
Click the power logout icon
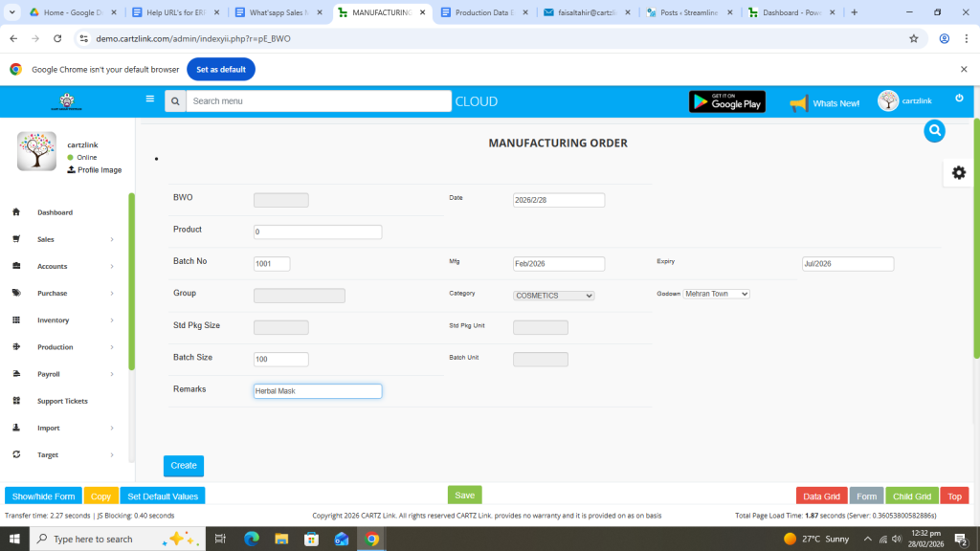pos(959,99)
